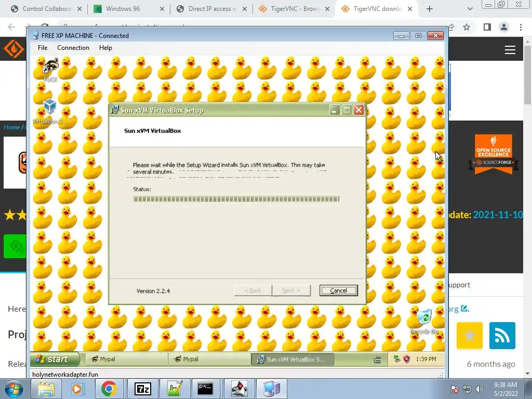Open Windows Explorer from taskbar
The width and height of the screenshot is (532, 399).
point(46,389)
